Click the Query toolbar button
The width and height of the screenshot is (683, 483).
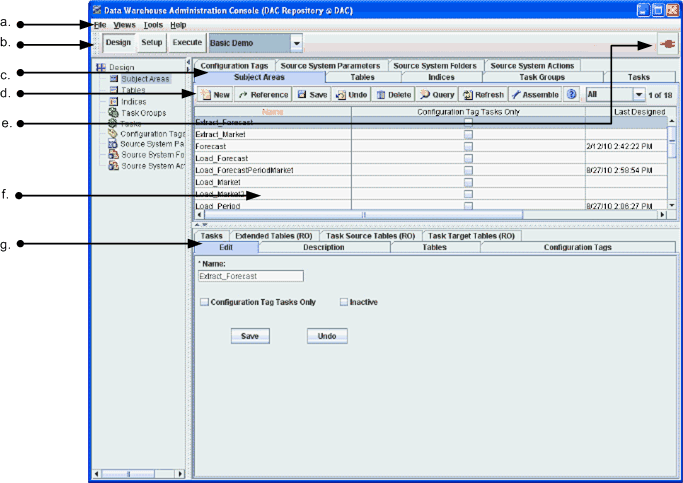tap(436, 95)
